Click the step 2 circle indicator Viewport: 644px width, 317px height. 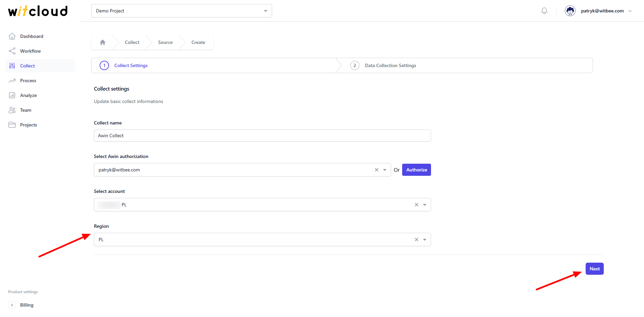[355, 65]
